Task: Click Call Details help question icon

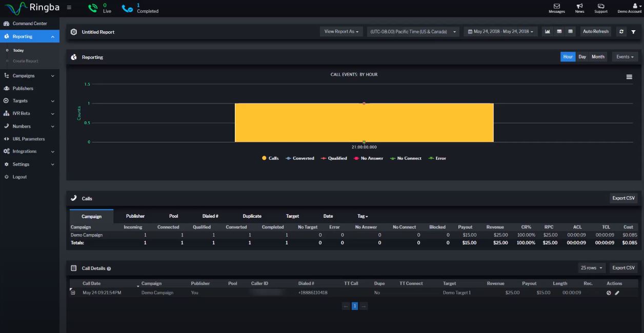Action: [x=109, y=268]
